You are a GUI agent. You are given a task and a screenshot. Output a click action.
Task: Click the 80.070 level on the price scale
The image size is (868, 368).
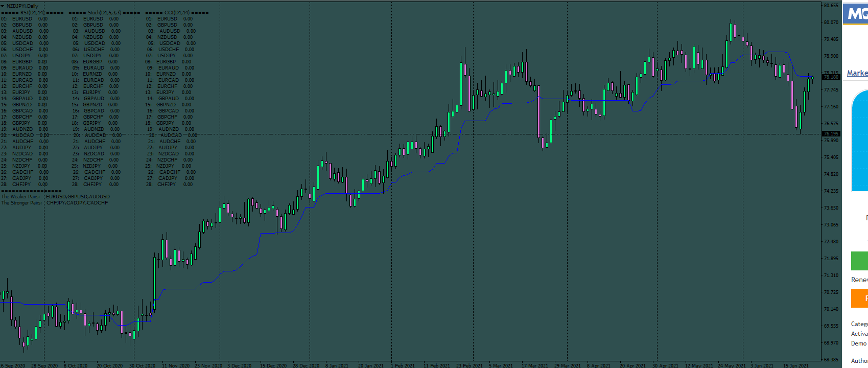[x=831, y=22]
